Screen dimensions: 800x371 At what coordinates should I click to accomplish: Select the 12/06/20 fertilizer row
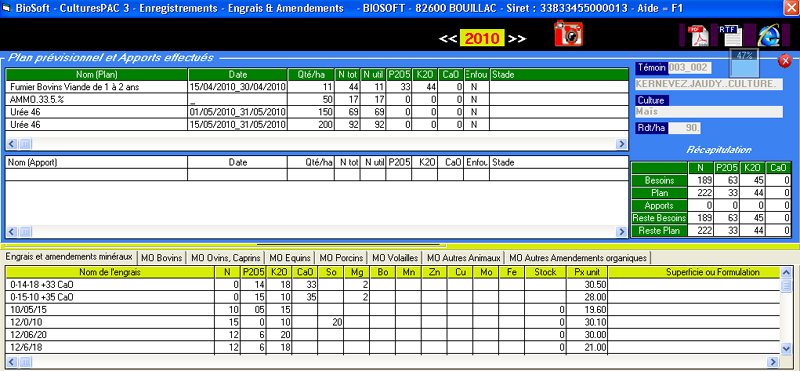coord(392,335)
